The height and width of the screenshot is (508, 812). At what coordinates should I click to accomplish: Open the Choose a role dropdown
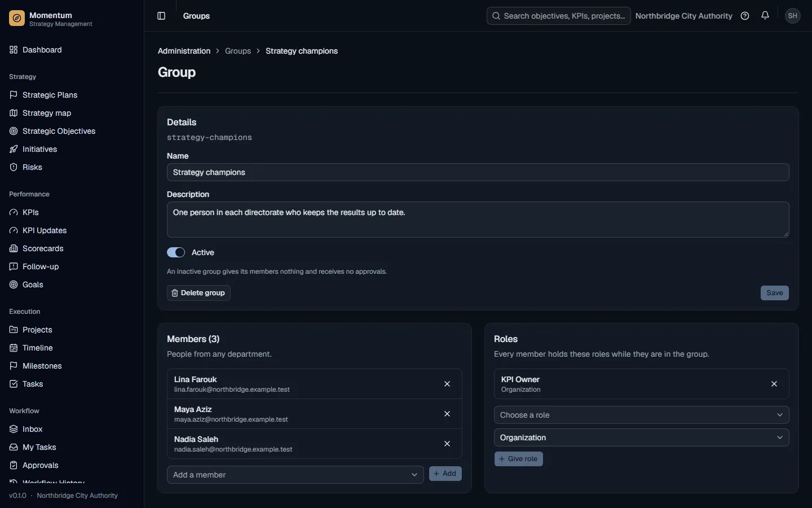pos(642,415)
